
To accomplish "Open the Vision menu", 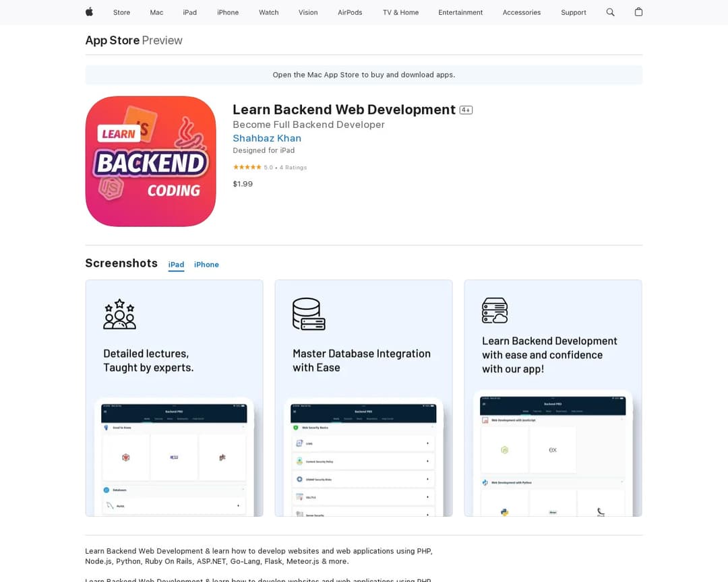I will (x=308, y=13).
